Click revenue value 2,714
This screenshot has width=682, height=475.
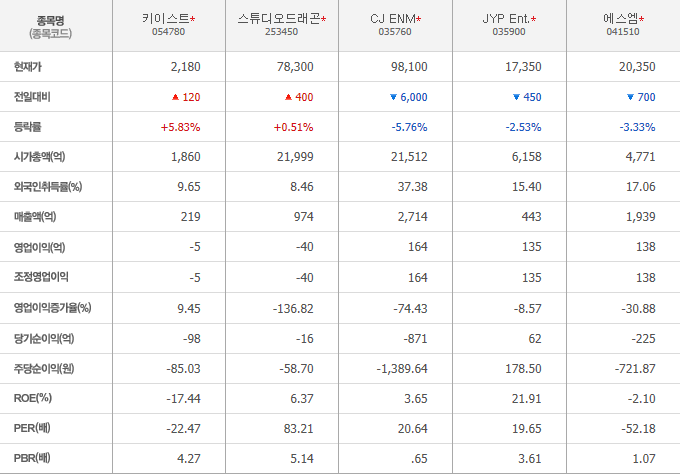413,217
